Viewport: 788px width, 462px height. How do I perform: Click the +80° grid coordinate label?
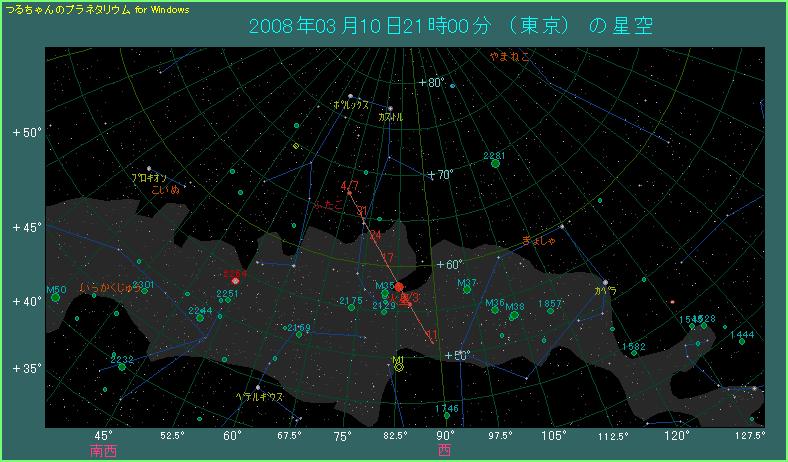(x=434, y=82)
